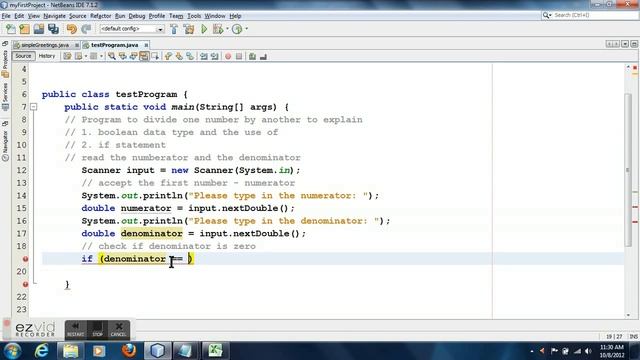Click the ezvid Restart button
Image resolution: width=640 pixels, height=360 pixels.
[76, 329]
